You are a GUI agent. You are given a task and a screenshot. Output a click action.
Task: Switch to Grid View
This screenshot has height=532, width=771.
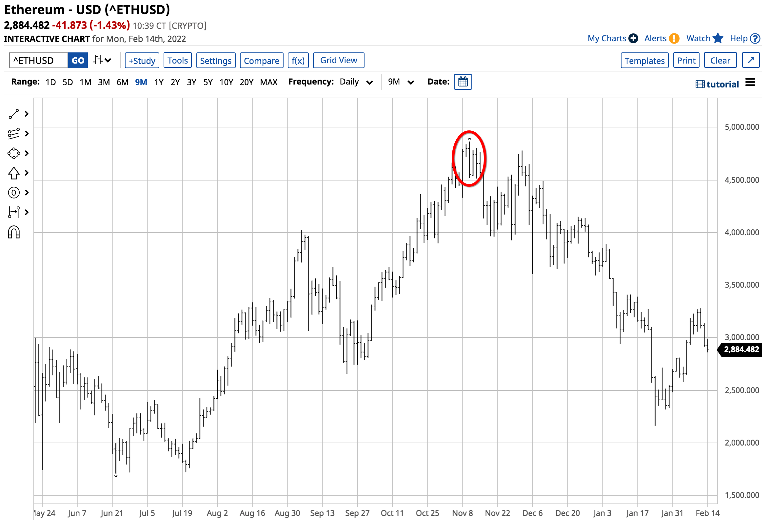click(x=339, y=60)
